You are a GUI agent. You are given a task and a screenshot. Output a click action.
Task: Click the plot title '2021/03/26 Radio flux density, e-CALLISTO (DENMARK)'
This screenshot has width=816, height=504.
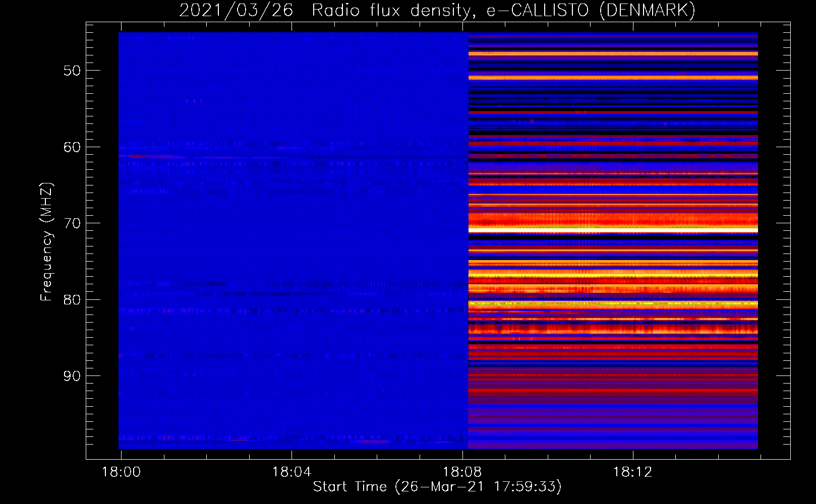pos(437,10)
